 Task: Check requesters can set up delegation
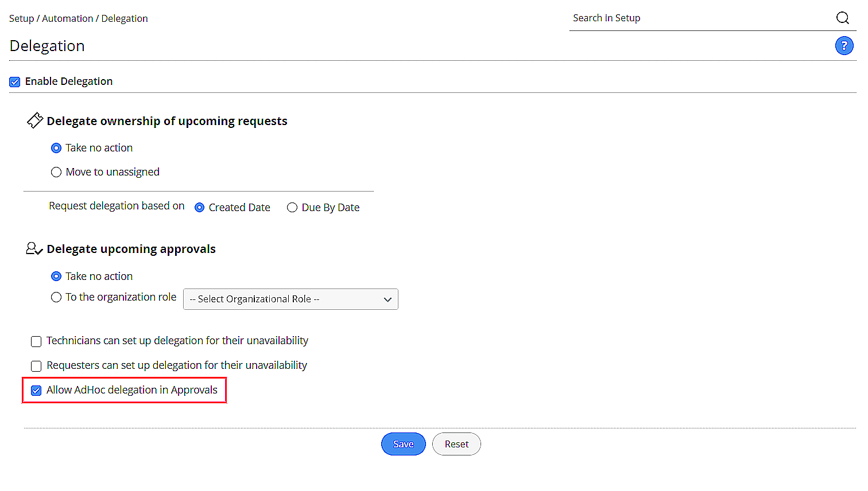(x=36, y=366)
